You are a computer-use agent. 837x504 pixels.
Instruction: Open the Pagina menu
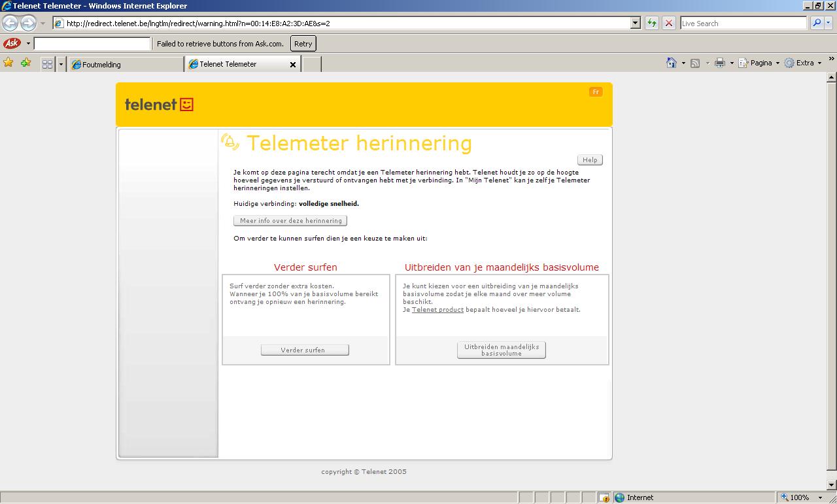click(759, 63)
